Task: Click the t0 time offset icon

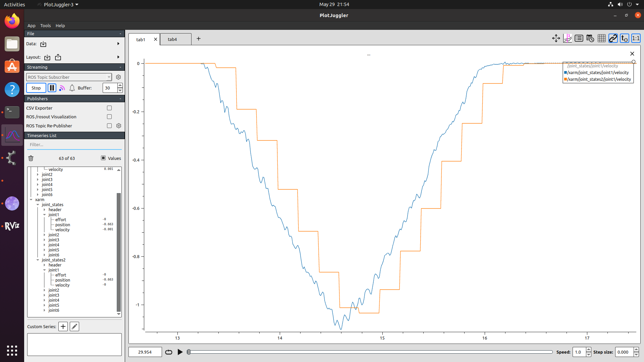Action: (624, 39)
